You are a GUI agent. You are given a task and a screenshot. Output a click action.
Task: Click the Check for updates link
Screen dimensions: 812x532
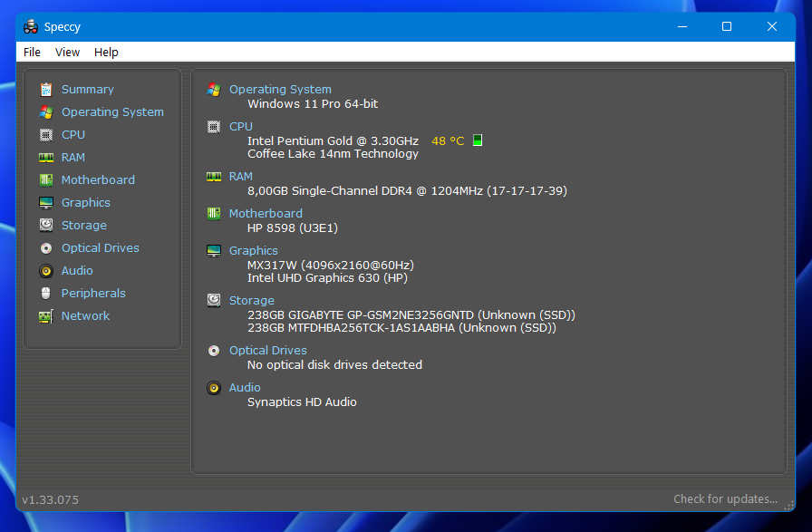[x=725, y=498]
